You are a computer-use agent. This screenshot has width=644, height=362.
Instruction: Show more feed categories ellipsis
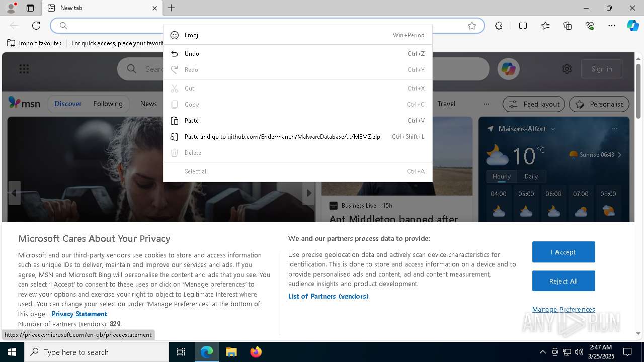(486, 104)
